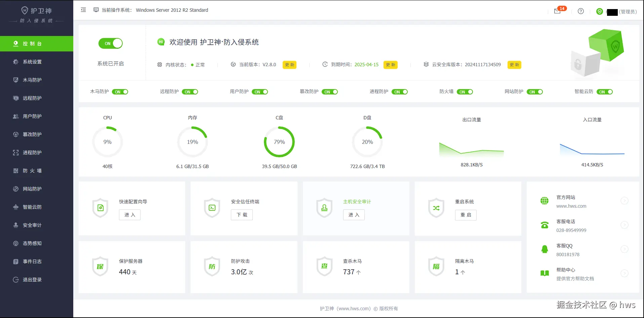This screenshot has height=318, width=644.
Task: Click the secure trust terminal shield icon
Action: click(212, 208)
